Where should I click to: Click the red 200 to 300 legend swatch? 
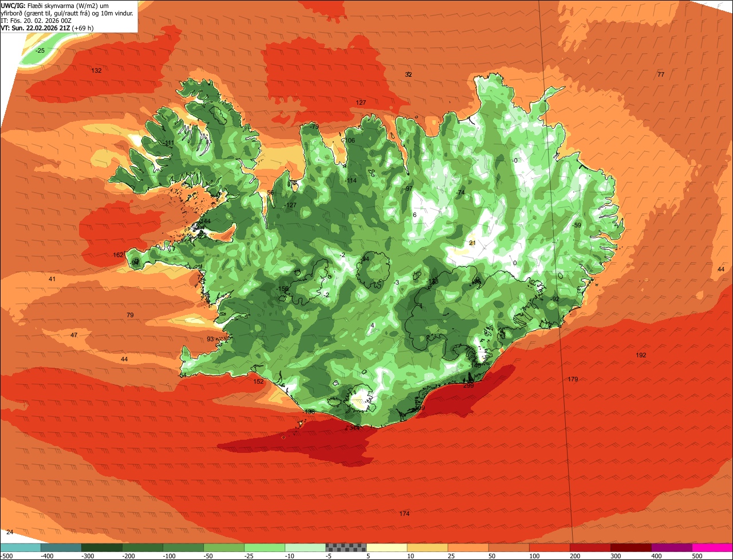590,547
